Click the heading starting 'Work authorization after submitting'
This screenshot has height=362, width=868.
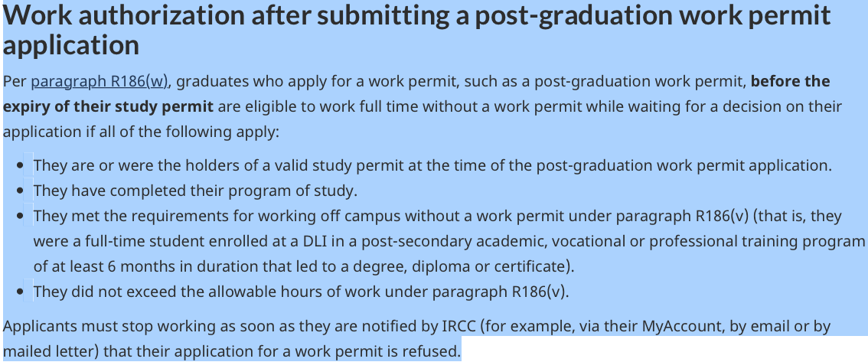(416, 30)
